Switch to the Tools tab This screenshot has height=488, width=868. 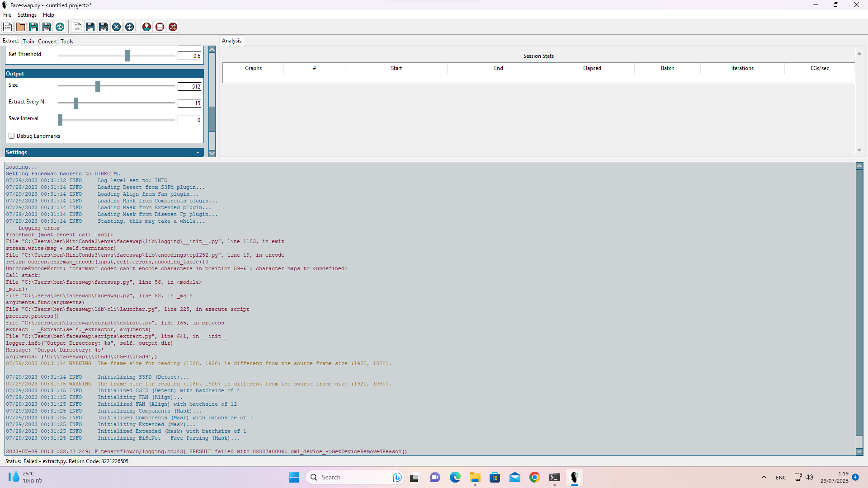pyautogui.click(x=67, y=41)
